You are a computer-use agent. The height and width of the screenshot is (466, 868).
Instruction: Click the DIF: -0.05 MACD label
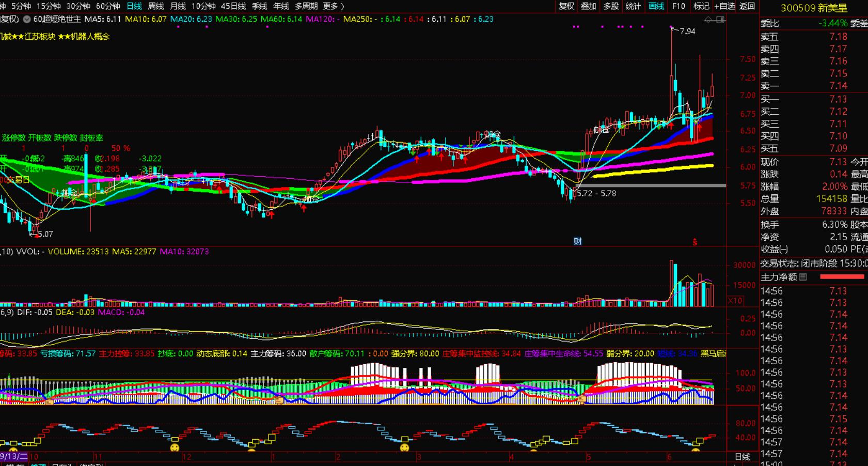coord(35,313)
